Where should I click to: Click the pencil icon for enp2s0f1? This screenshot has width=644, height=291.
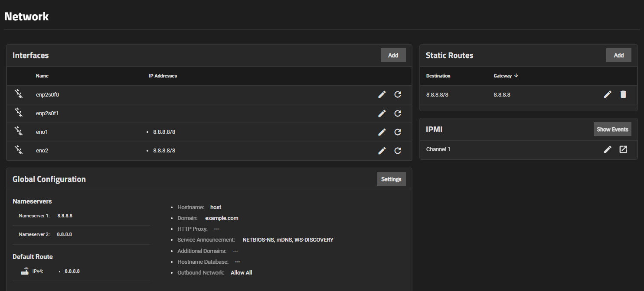pos(382,113)
